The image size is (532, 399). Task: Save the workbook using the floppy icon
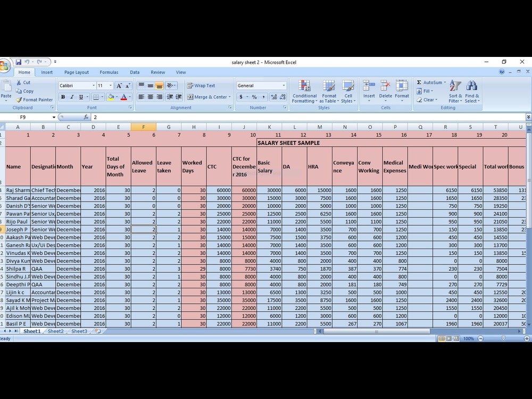pos(18,62)
